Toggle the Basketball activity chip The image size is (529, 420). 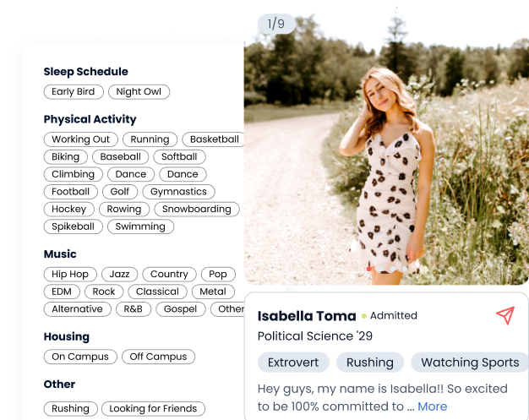[214, 139]
